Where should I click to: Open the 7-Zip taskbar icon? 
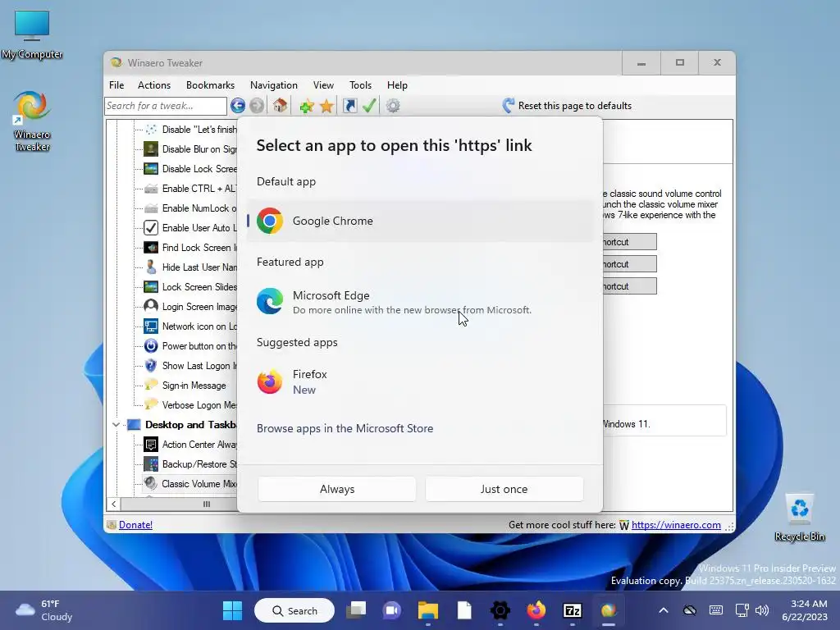pos(572,610)
